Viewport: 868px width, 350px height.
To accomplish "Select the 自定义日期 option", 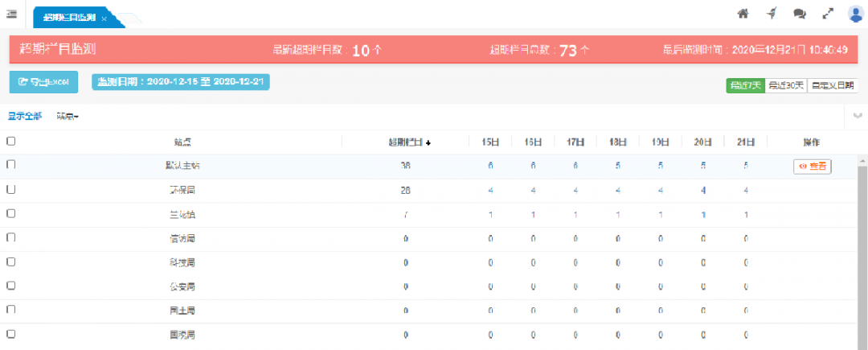I will coord(833,85).
